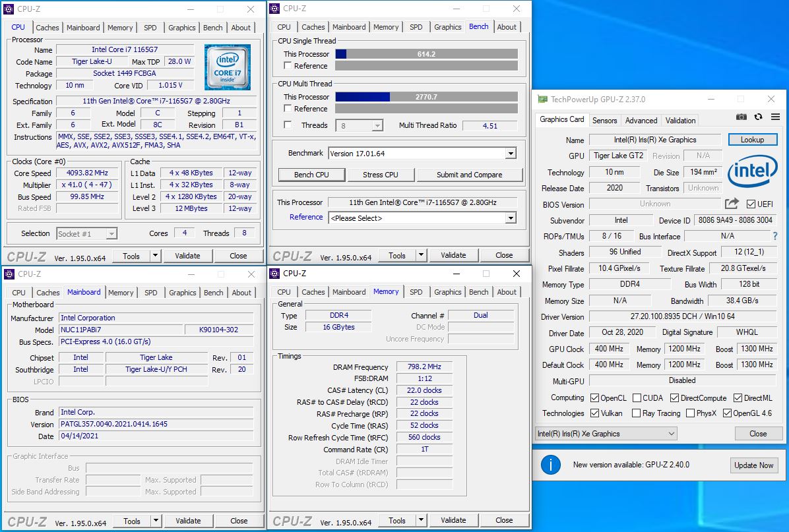Open Advanced tab in GPU-Z
Viewport: 789px width, 532px height.
641,120
